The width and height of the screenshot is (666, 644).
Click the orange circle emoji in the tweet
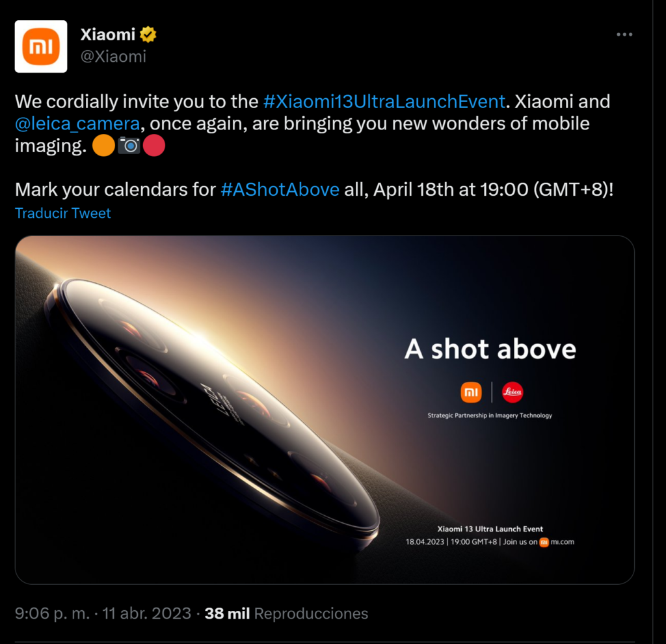tap(103, 145)
